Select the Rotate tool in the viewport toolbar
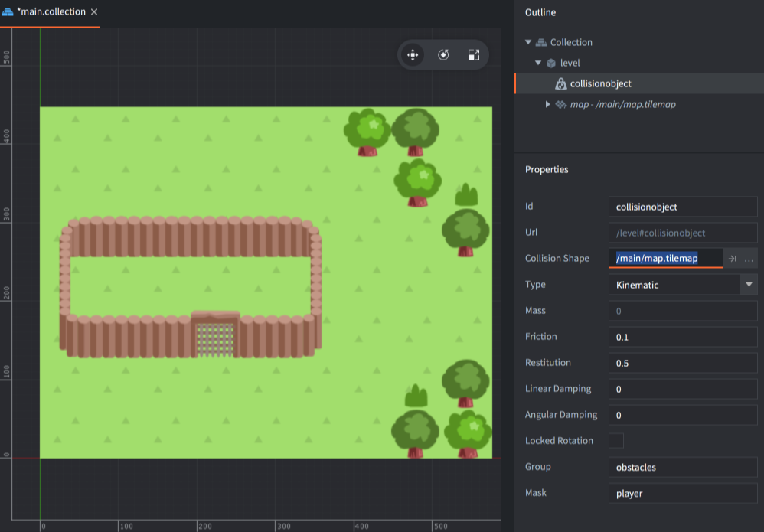764x532 pixels. click(443, 54)
